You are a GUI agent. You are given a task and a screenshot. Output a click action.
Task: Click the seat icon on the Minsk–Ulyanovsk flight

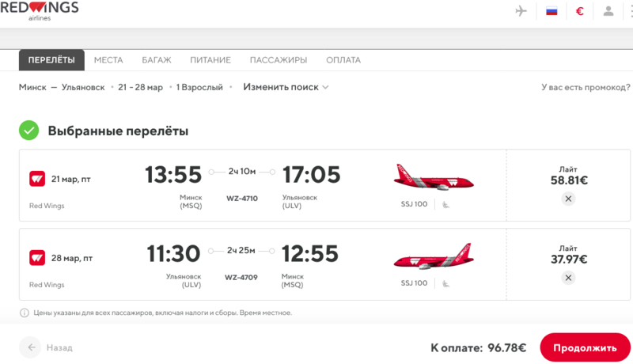click(445, 205)
